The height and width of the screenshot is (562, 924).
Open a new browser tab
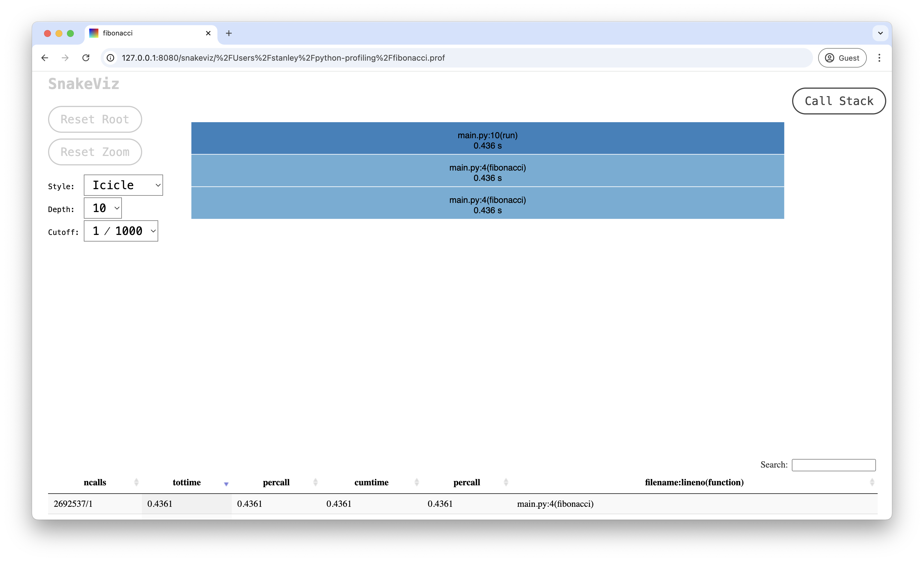point(229,33)
